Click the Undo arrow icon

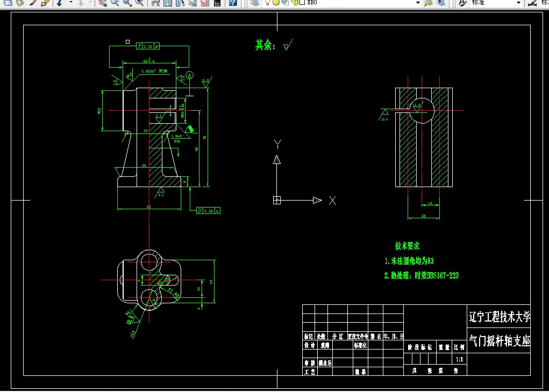[60, 3]
